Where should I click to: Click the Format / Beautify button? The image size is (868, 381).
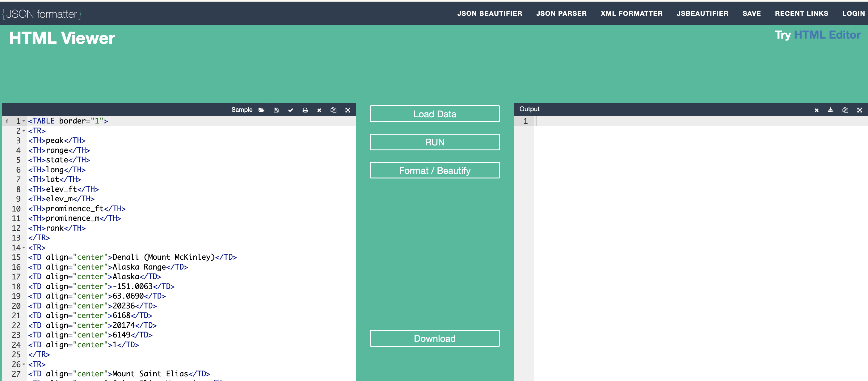coord(434,170)
